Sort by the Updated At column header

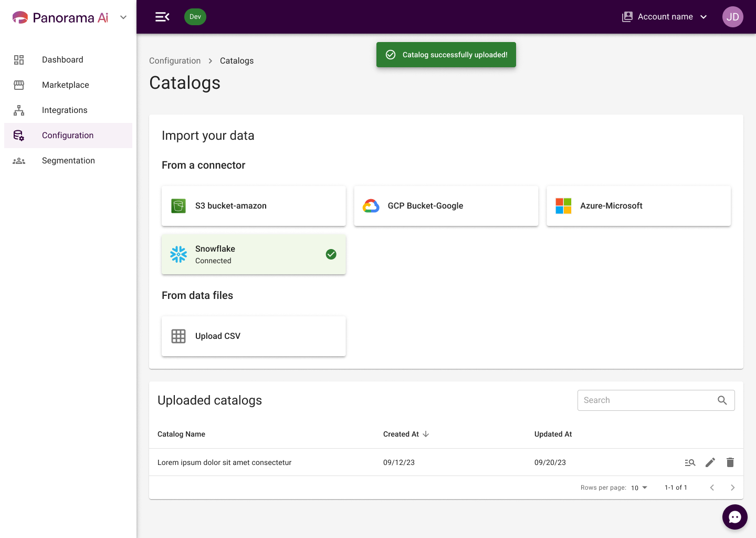(553, 434)
